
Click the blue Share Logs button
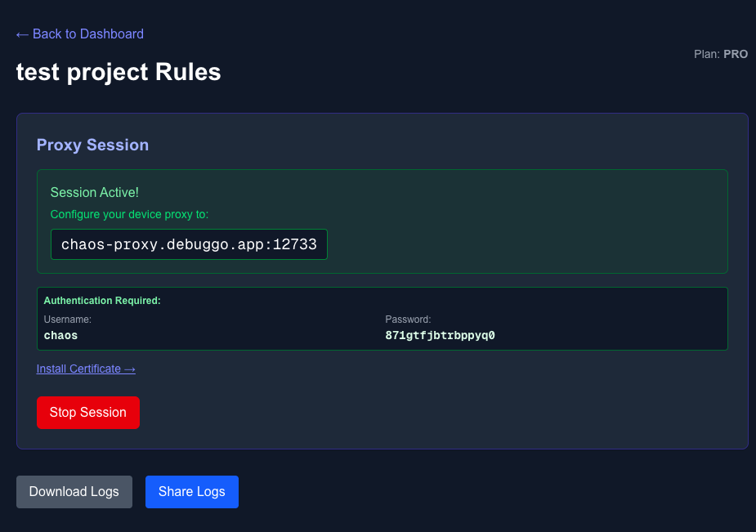[x=191, y=492]
